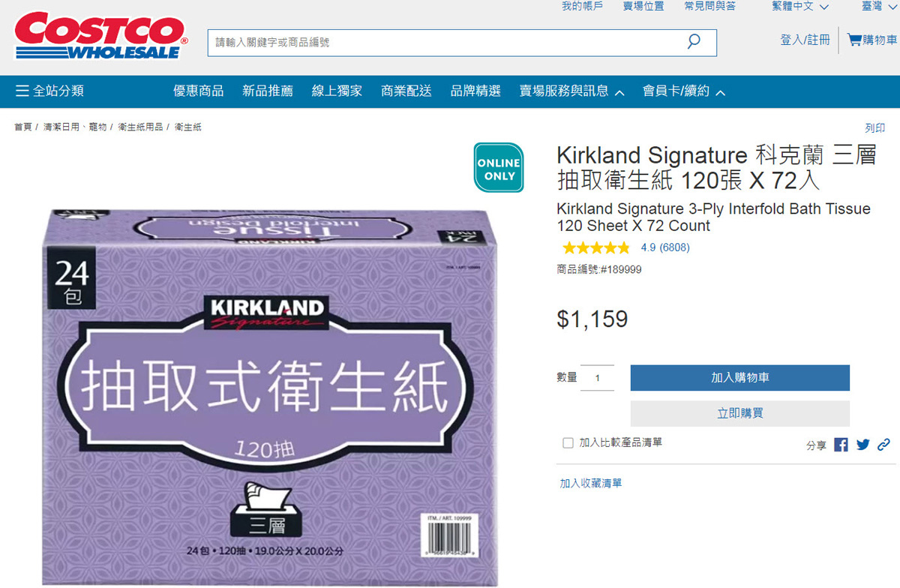
Task: Click the 加入收藏清單 link
Action: pos(590,483)
